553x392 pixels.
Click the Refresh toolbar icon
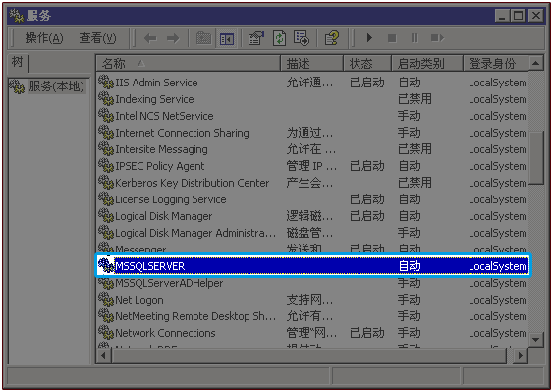point(279,38)
